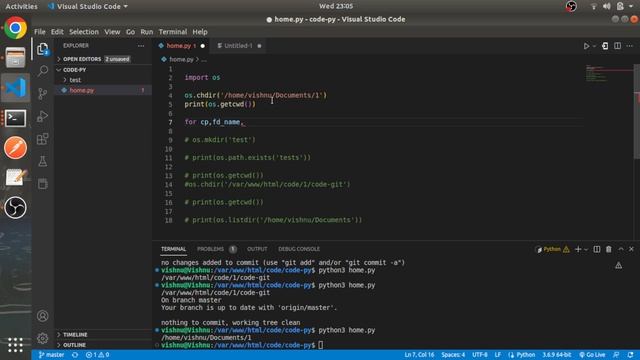Viewport: 640px width, 360px height.
Task: Collapse the CODE-PY folder section
Action: pyautogui.click(x=104, y=70)
